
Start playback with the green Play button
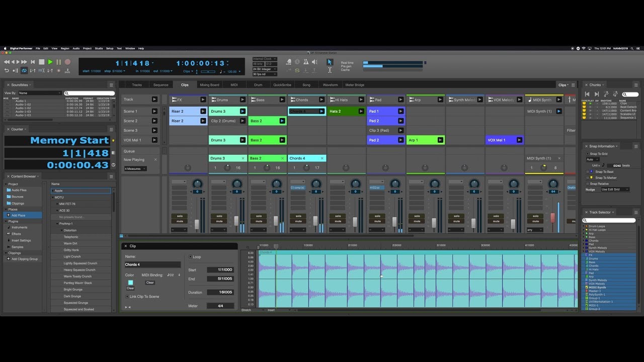click(50, 62)
